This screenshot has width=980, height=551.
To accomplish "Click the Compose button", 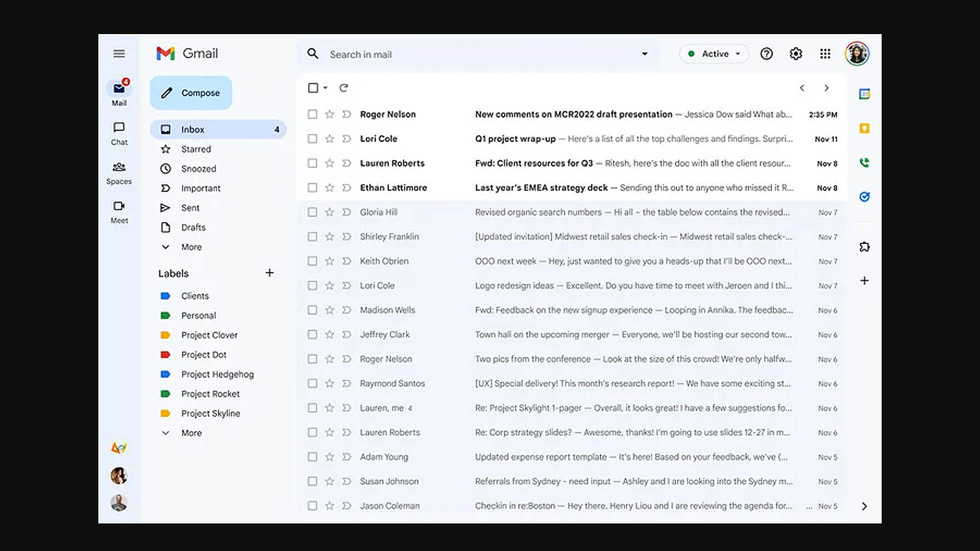I will (x=191, y=93).
